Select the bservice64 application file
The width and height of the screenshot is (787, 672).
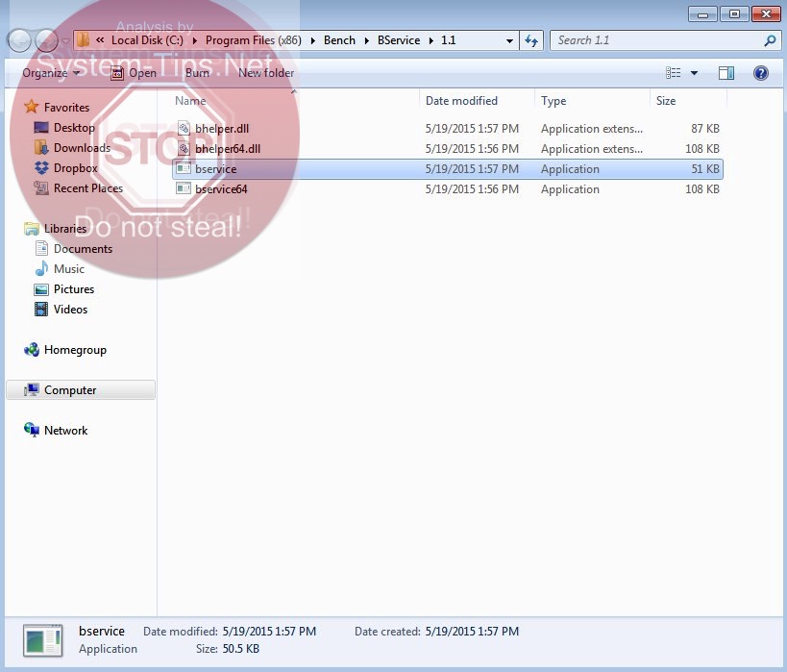click(x=221, y=189)
